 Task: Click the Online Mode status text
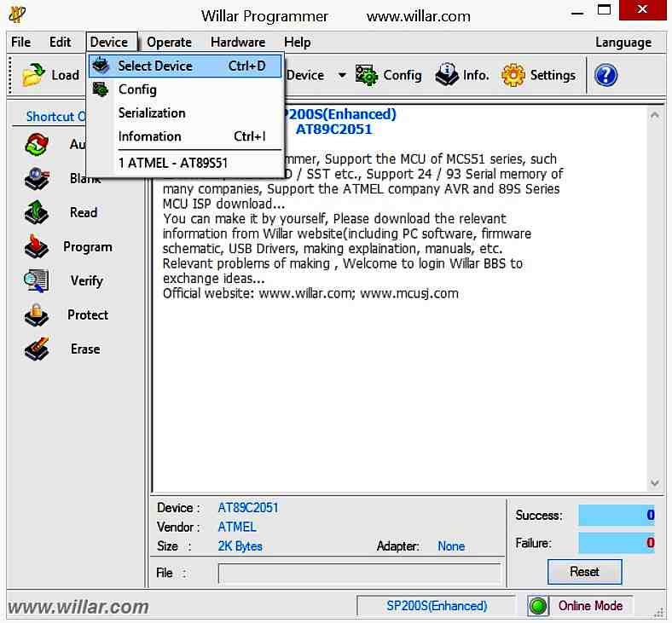(x=590, y=606)
